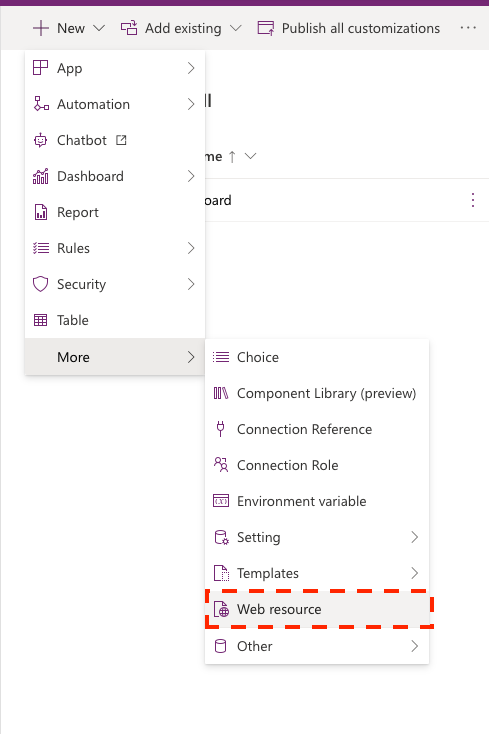The height and width of the screenshot is (734, 489).
Task: Click the Security shield icon
Action: tap(40, 284)
